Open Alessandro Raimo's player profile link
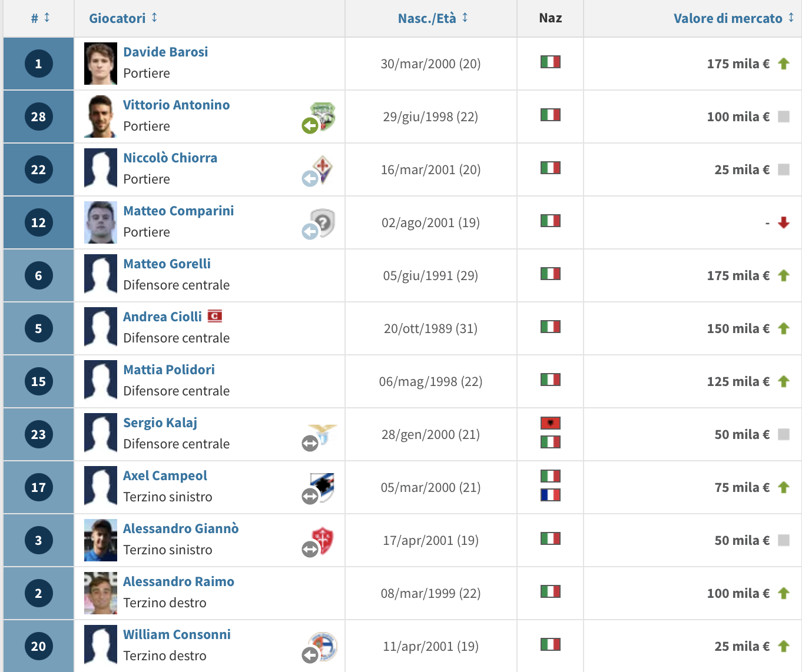 pos(178,581)
